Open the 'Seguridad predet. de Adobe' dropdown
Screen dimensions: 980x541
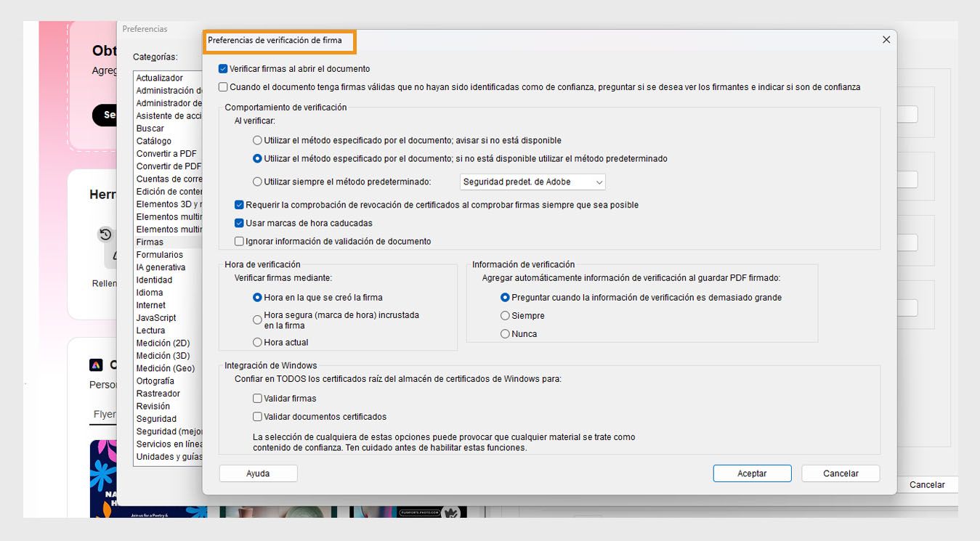click(534, 181)
